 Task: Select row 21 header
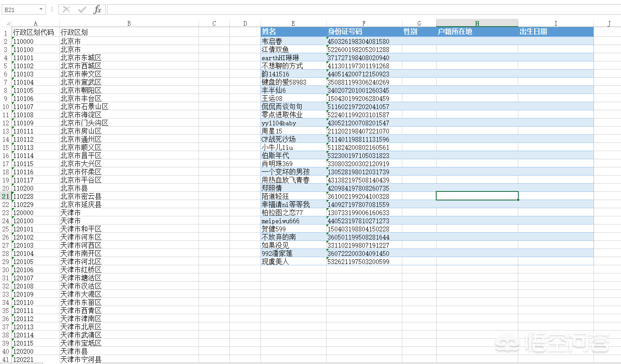pos(6,196)
